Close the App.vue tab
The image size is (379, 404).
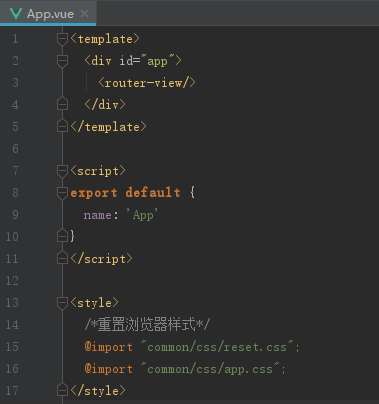point(85,14)
